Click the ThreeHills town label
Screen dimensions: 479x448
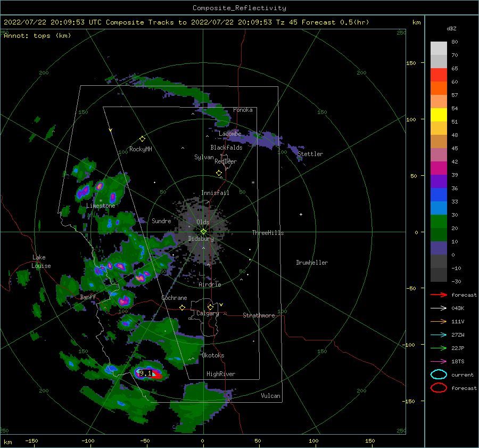pos(268,233)
